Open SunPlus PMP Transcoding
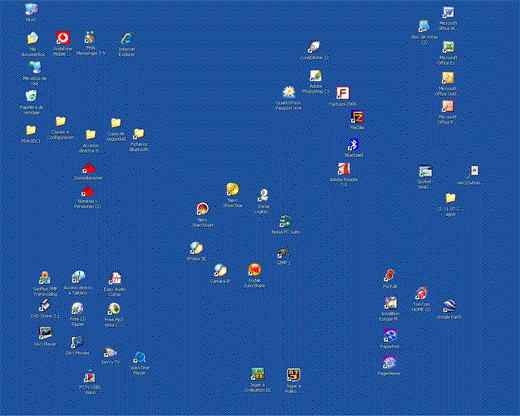The width and height of the screenshot is (520, 416). tap(45, 278)
